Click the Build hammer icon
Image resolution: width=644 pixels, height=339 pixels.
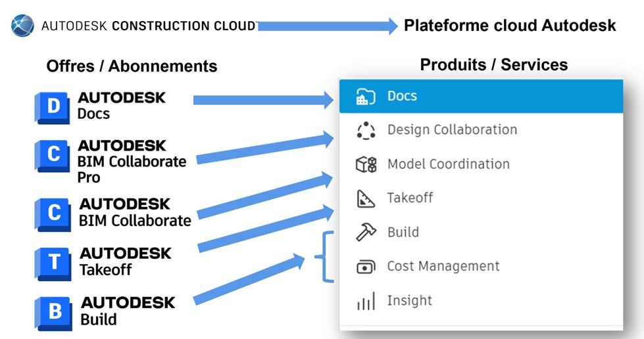point(366,232)
